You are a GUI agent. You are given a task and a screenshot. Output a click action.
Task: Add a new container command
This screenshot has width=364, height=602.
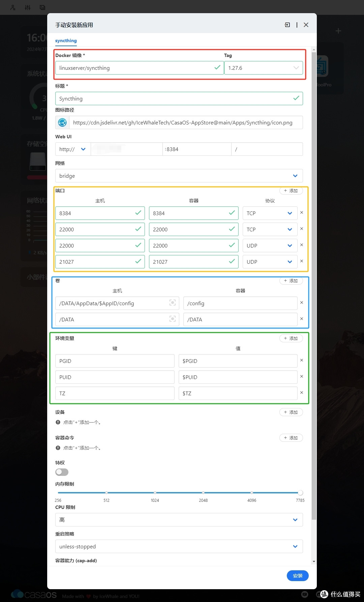(291, 438)
